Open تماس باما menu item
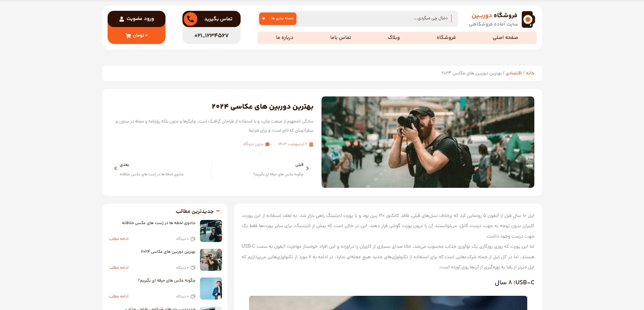 coord(341,38)
